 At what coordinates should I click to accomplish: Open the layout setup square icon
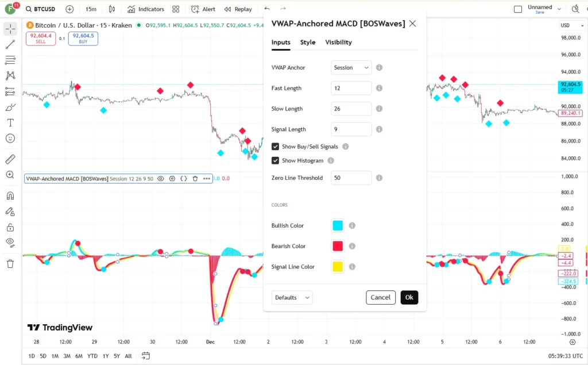[518, 9]
